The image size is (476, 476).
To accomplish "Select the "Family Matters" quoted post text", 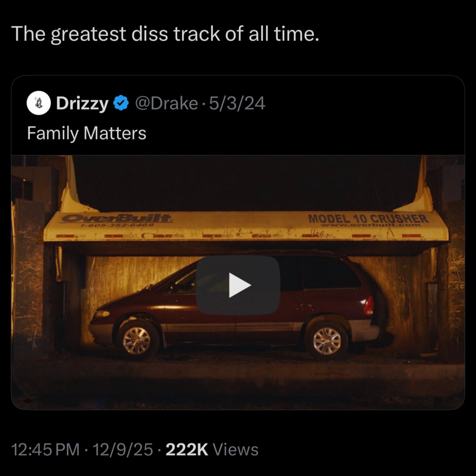I will [x=87, y=133].
